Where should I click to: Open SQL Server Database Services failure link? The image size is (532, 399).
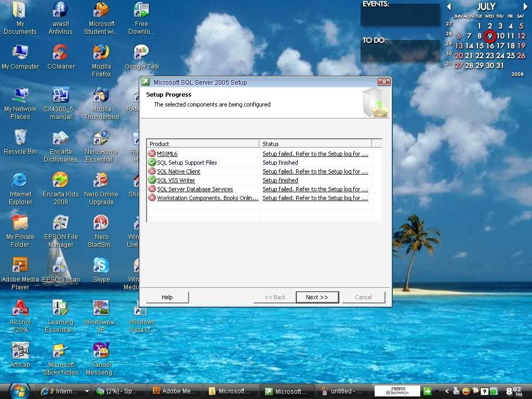tap(315, 189)
